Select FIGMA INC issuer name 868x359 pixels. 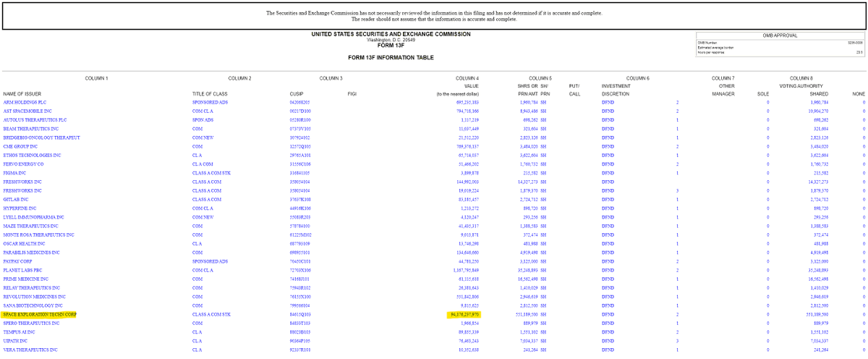click(16, 173)
